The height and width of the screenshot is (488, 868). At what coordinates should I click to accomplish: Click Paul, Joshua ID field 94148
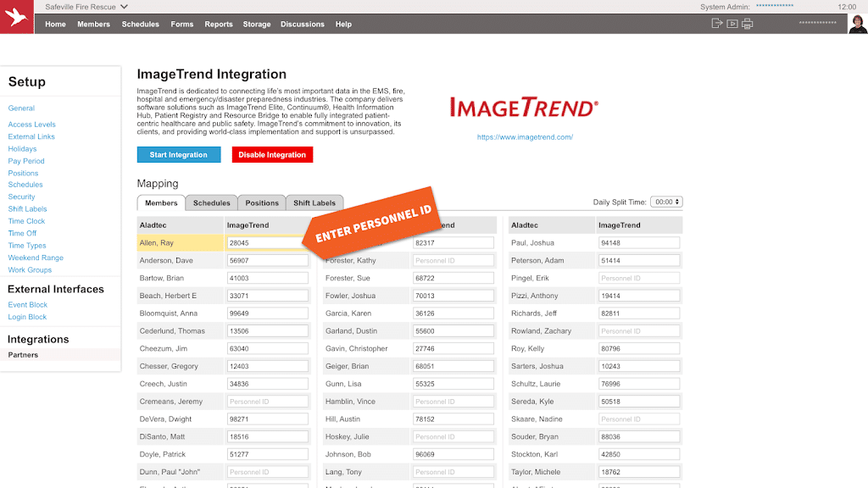pos(639,243)
